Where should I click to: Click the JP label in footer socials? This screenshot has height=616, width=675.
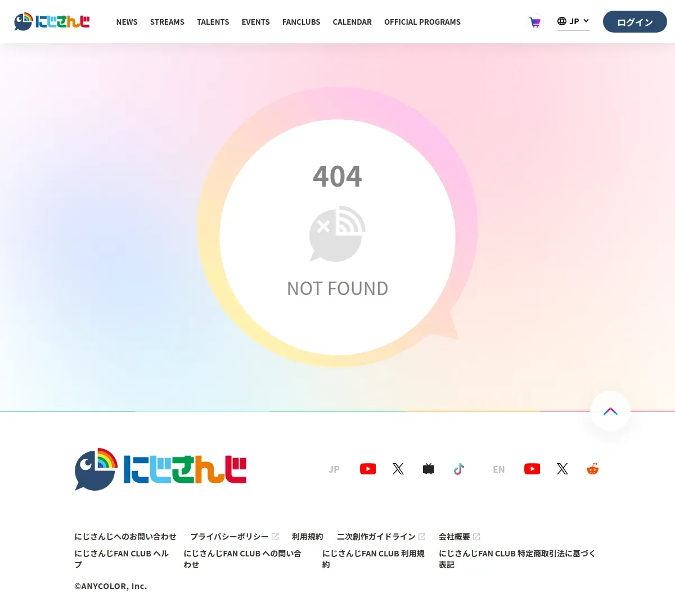[x=334, y=469]
